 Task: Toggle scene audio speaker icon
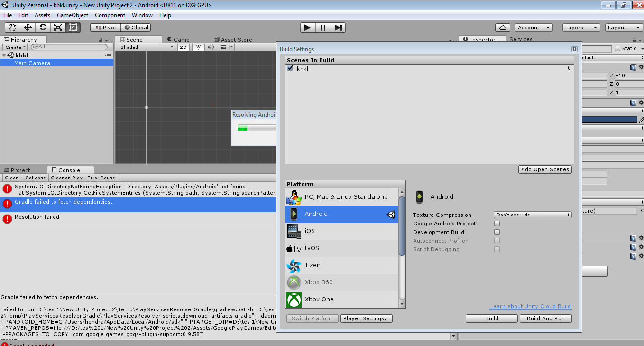[211, 47]
